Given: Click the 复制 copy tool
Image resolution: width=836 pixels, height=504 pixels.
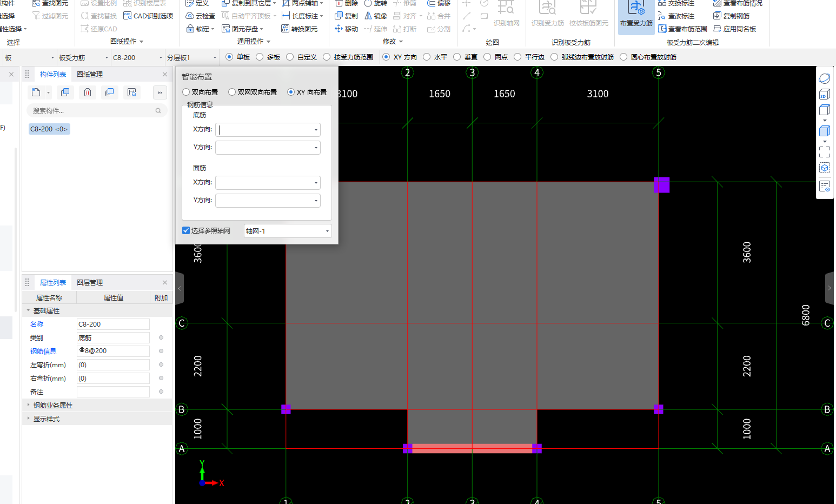Looking at the screenshot, I should pos(346,16).
